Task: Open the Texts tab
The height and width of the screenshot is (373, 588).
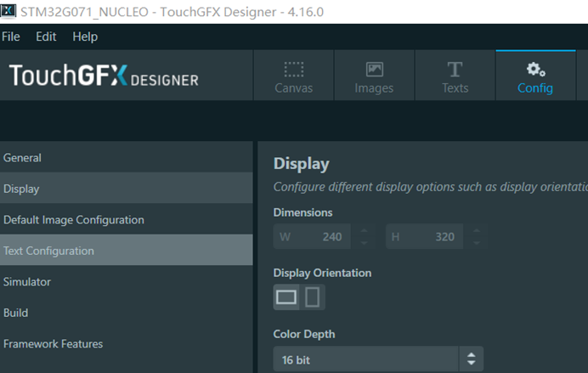Action: (x=455, y=76)
